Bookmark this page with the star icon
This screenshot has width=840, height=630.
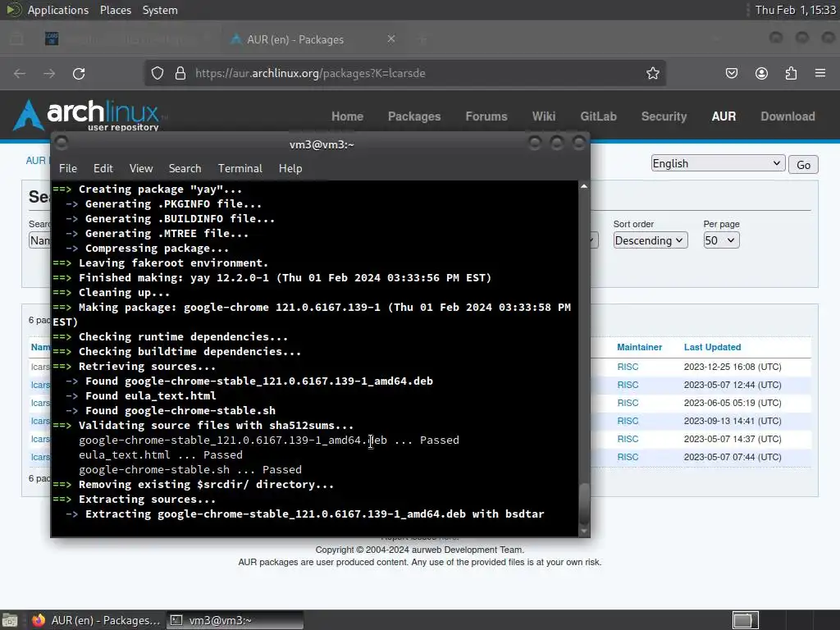[652, 73]
